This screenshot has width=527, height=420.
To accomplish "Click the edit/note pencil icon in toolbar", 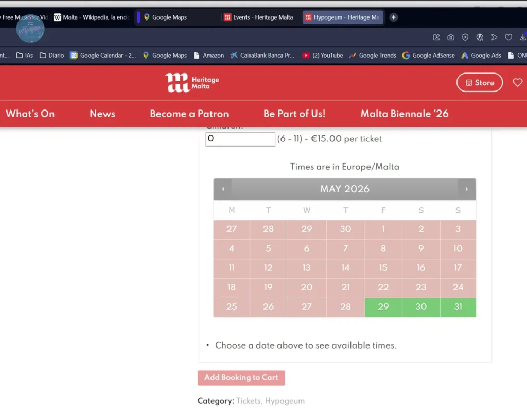I will tap(436, 37).
